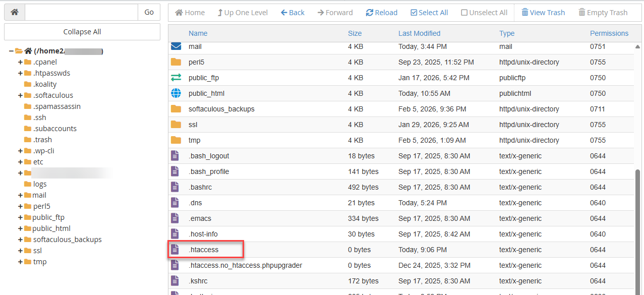Click the Home icon beside the path field
644x295 pixels.
14,12
